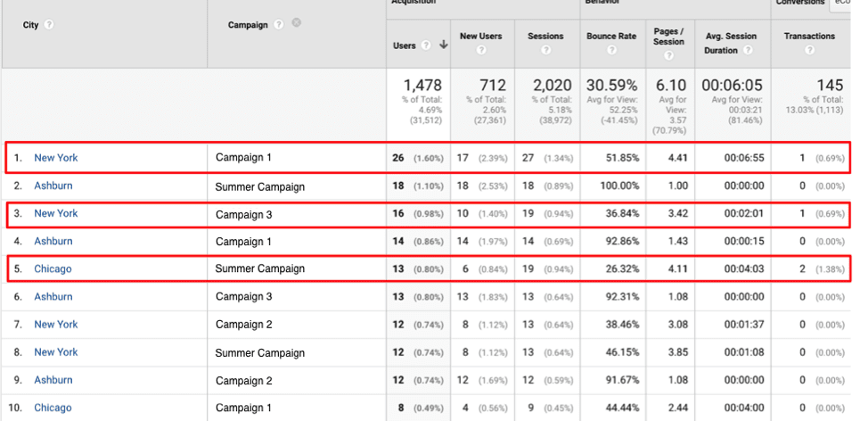Toggle the Users descending sort arrow
The image size is (868, 421).
pos(444,45)
